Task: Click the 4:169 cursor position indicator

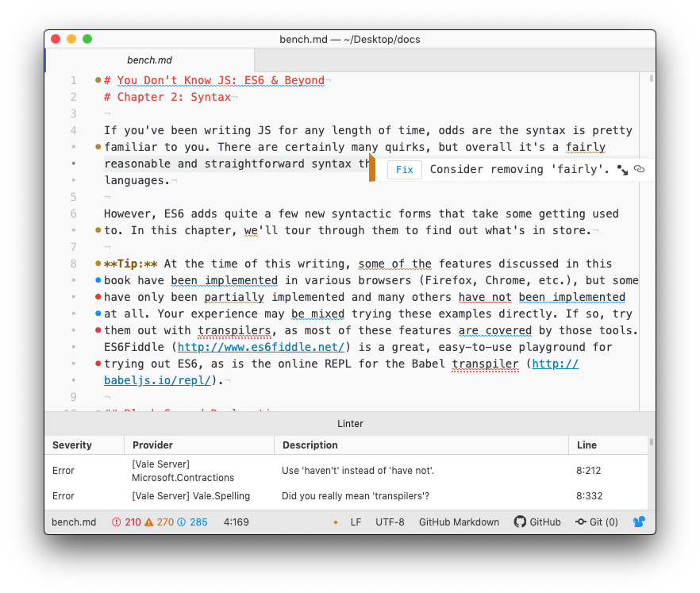Action: click(x=237, y=522)
